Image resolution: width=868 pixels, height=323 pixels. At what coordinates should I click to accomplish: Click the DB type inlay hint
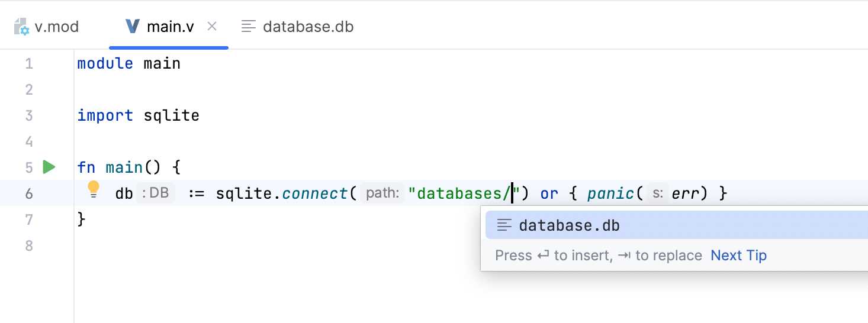pyautogui.click(x=156, y=193)
